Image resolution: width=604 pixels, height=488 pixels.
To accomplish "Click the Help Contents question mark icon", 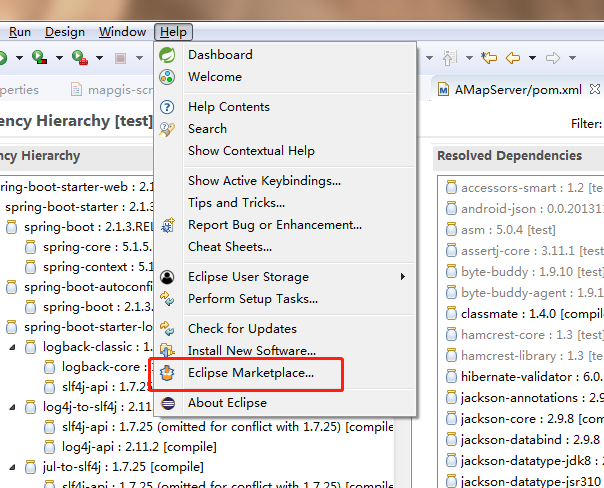I will click(x=167, y=107).
